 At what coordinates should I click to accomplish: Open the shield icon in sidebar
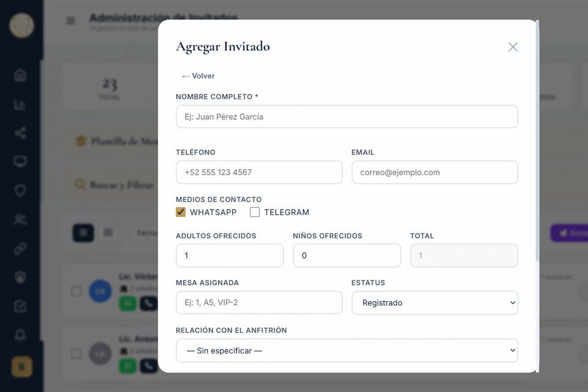[x=20, y=190]
